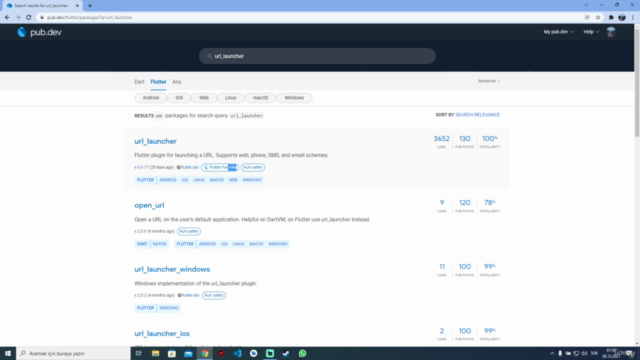Open the Sort by Search Relevance dropdown
Viewport: 640px width, 360px height.
point(477,115)
